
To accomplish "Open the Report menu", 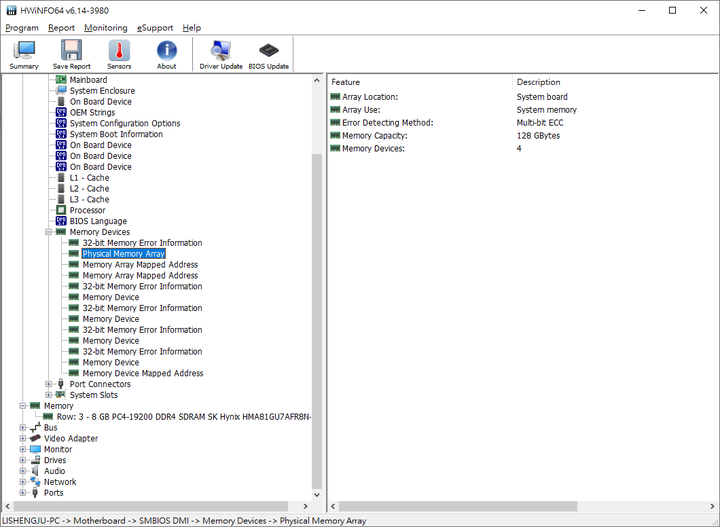I will (61, 28).
